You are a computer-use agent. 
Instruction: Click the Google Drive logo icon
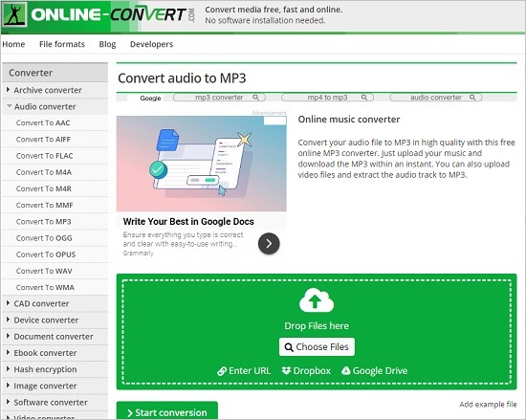point(346,370)
